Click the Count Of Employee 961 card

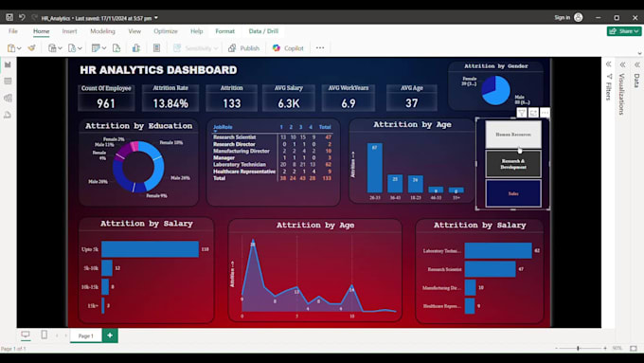(x=106, y=98)
